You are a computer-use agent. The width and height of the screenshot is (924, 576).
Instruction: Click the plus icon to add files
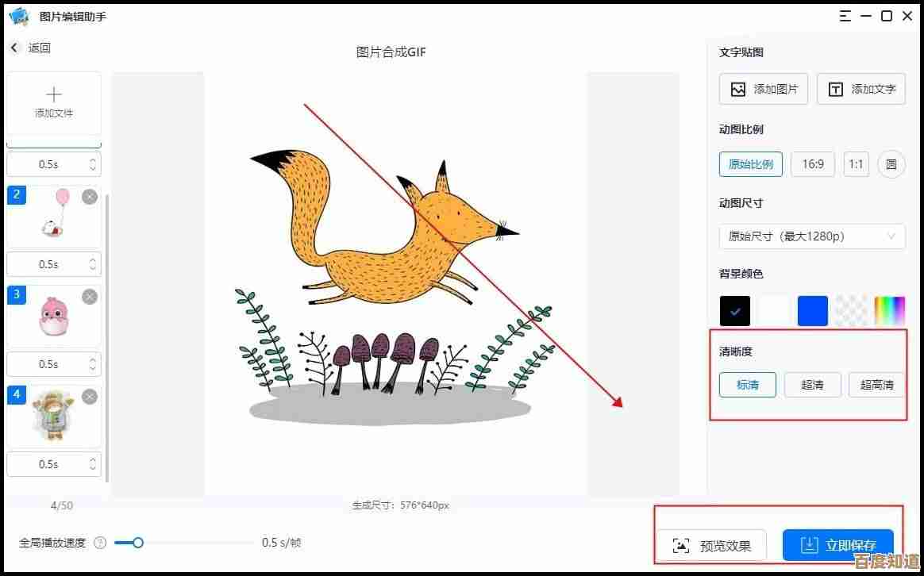coord(54,94)
